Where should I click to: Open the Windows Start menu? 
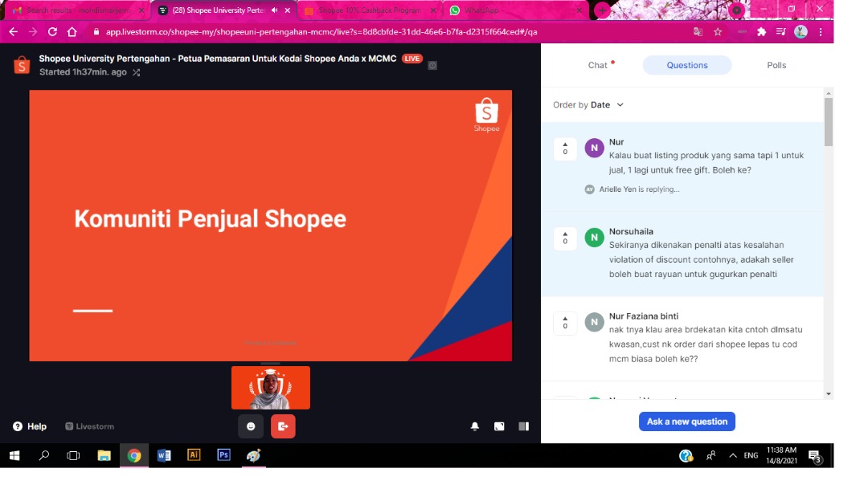[14, 455]
